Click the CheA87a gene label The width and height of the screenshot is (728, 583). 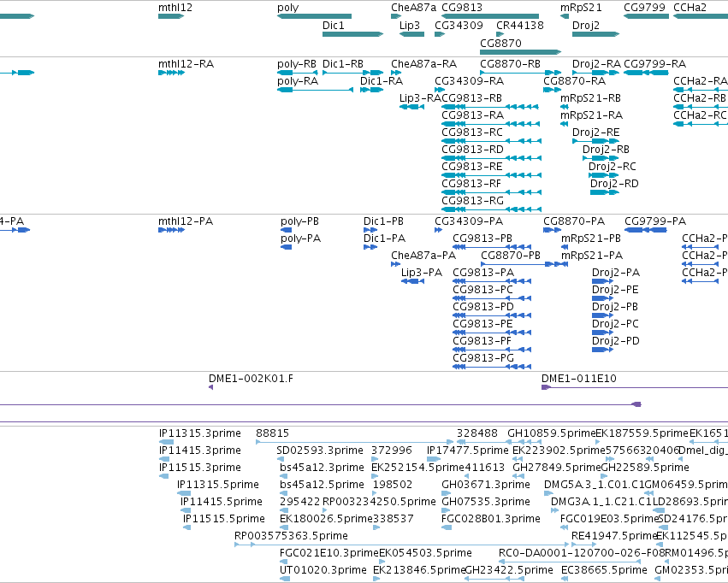tap(414, 8)
